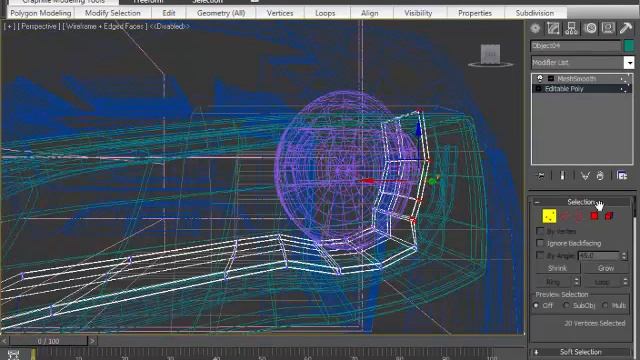Open the Perspective viewport label menu
640x360 pixels.
39,27
